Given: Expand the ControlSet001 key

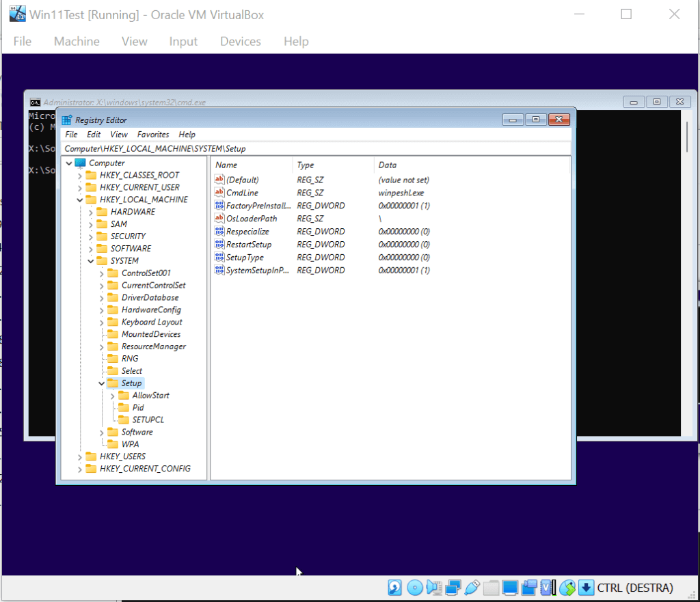Looking at the screenshot, I should click(101, 273).
